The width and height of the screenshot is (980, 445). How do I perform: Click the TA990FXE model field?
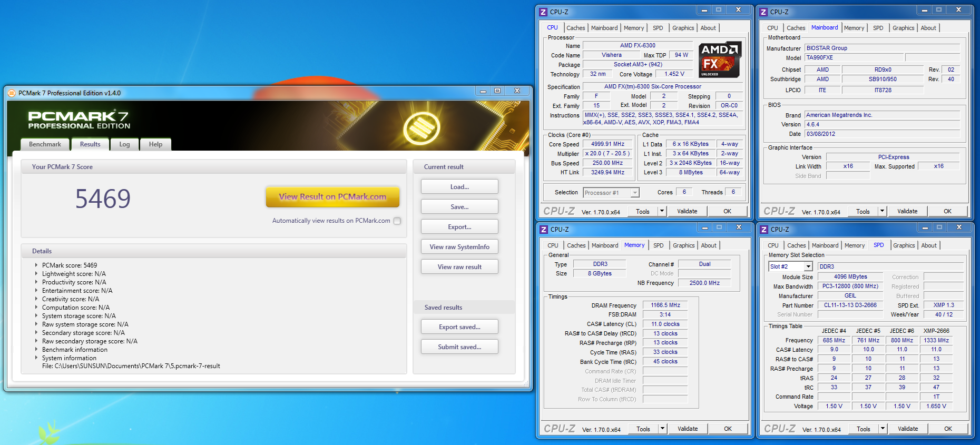(854, 58)
